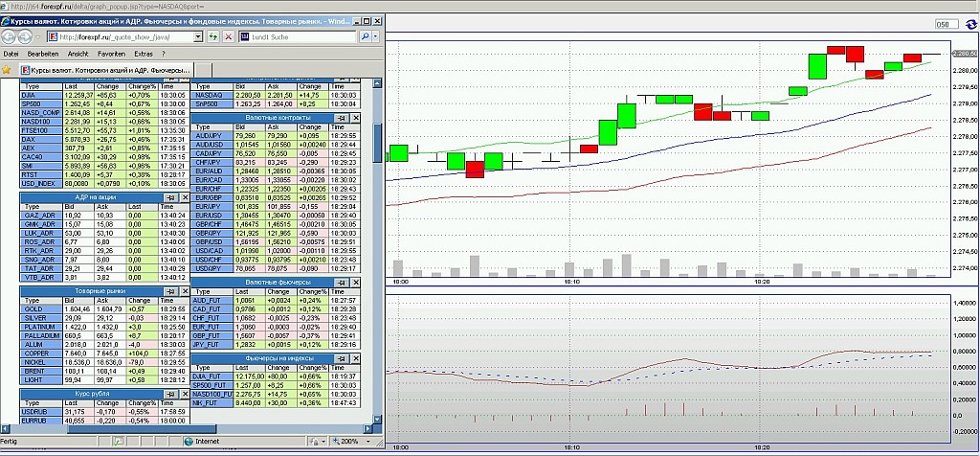Select the GOLD commodity row
Image resolution: width=980 pixels, height=456 pixels.
(x=105, y=309)
